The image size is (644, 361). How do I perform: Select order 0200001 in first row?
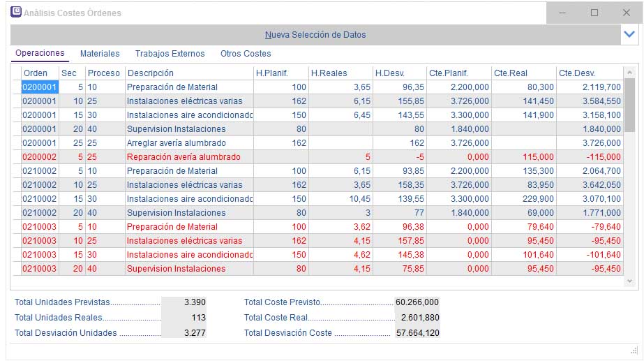point(40,87)
